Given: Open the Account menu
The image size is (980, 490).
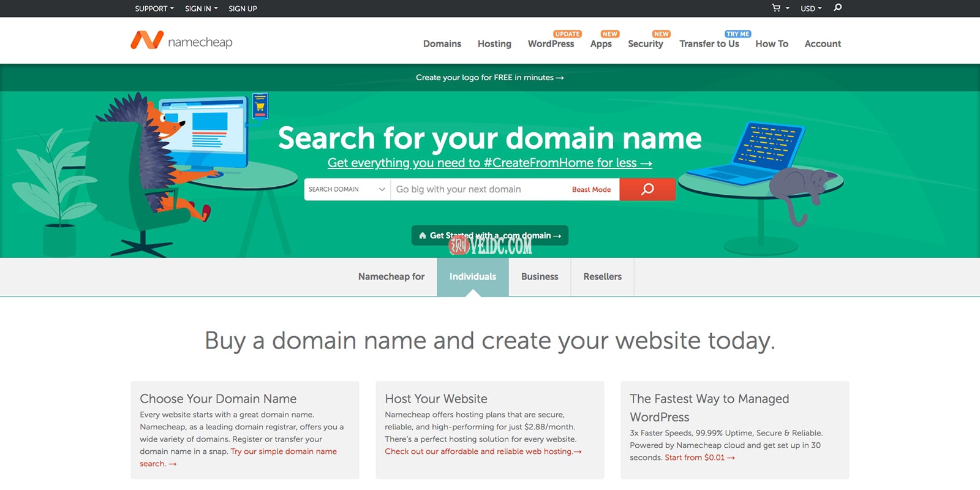Looking at the screenshot, I should coord(823,43).
